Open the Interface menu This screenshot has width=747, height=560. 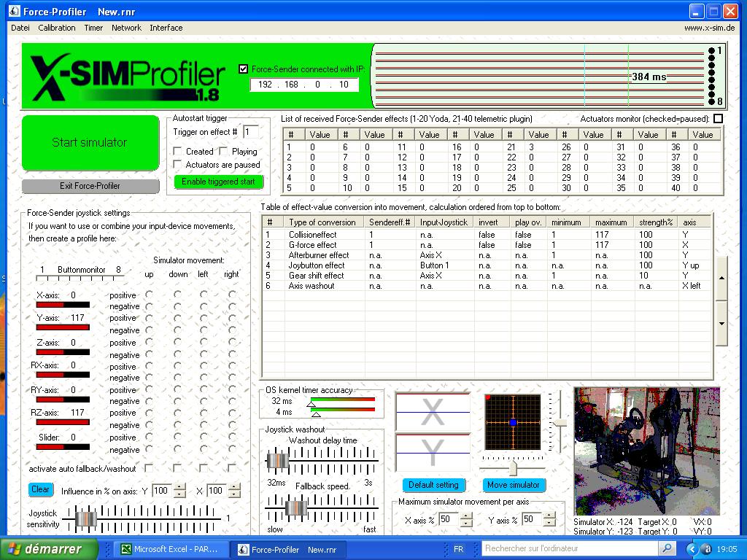point(166,28)
